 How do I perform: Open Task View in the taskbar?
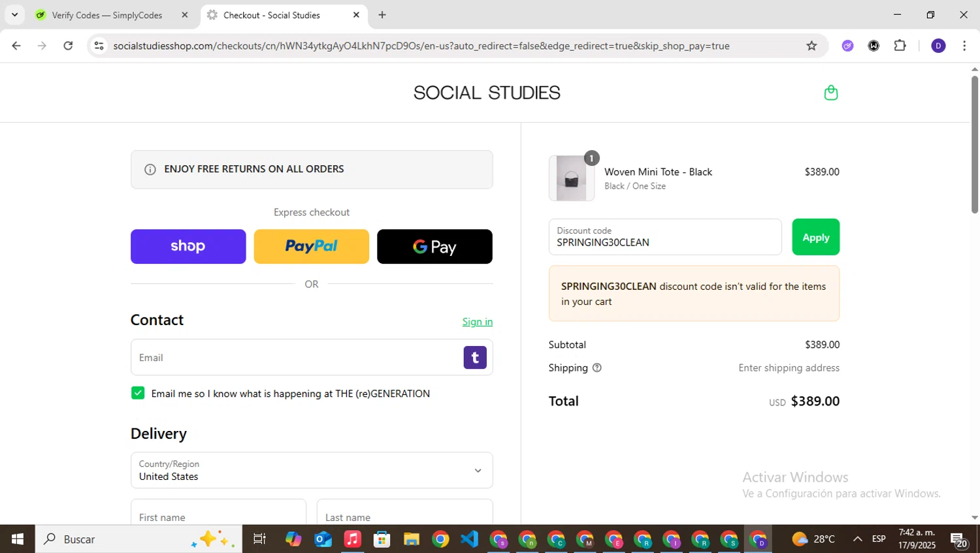[259, 539]
